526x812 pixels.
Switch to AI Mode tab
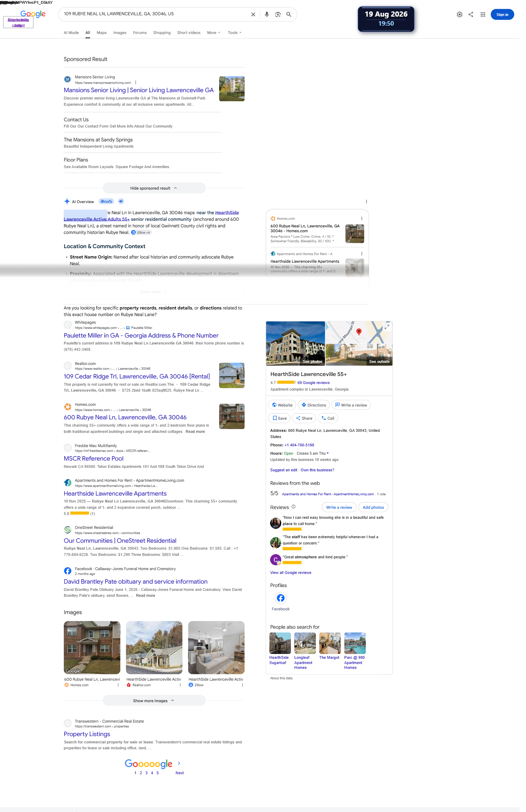[x=71, y=33]
